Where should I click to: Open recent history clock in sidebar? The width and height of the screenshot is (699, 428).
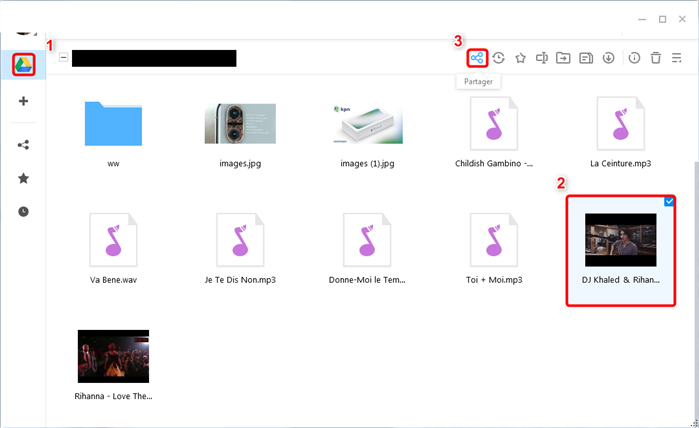point(23,212)
